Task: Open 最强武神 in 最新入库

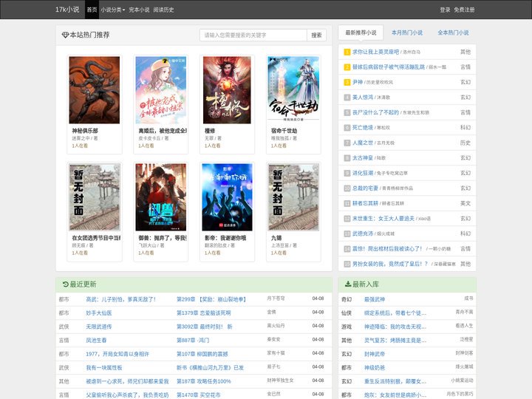Action: pos(375,299)
